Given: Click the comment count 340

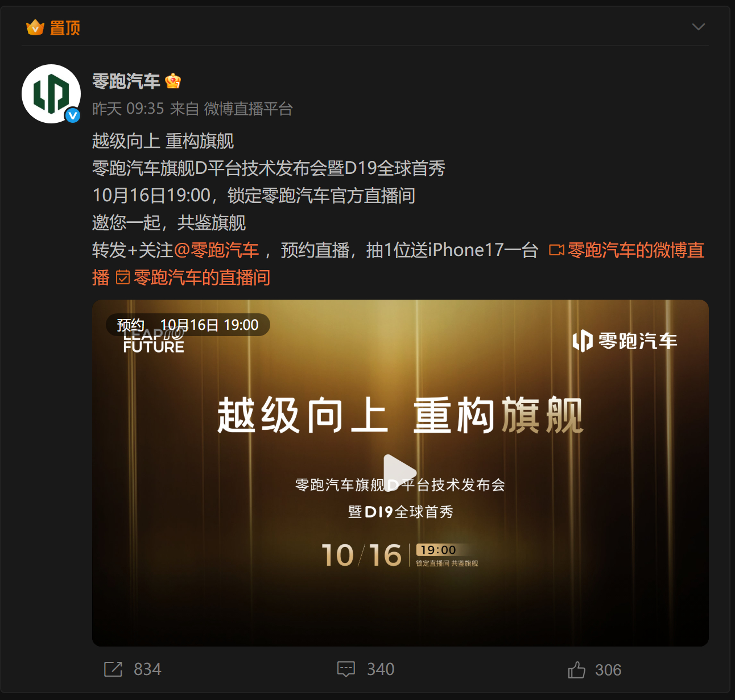Looking at the screenshot, I should point(381,669).
